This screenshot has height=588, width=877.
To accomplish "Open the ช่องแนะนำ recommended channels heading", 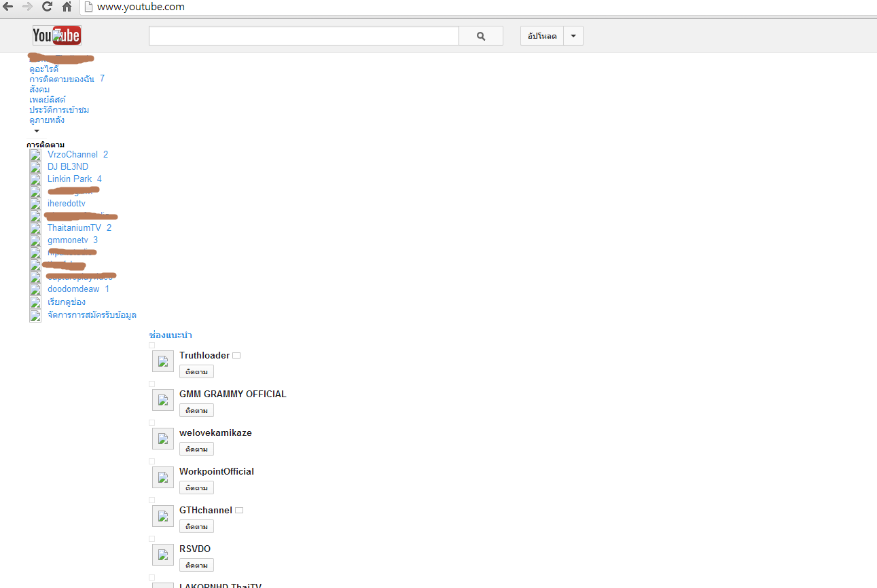I will tap(171, 335).
